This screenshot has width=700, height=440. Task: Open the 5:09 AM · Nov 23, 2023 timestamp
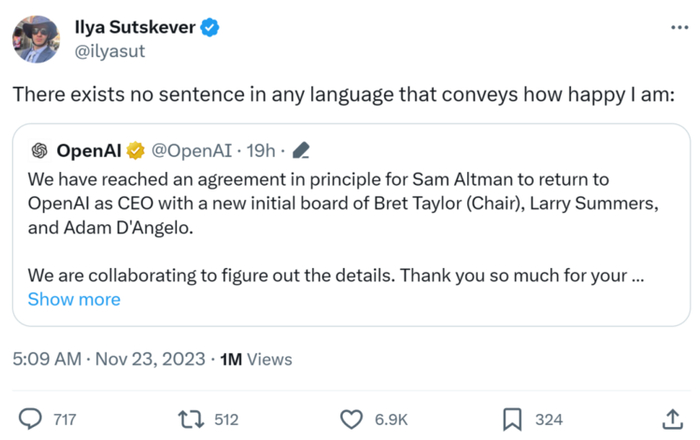(108, 359)
